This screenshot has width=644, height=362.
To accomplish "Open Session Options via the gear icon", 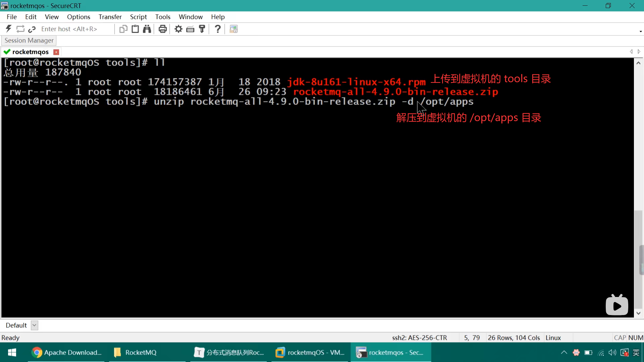I will [178, 29].
